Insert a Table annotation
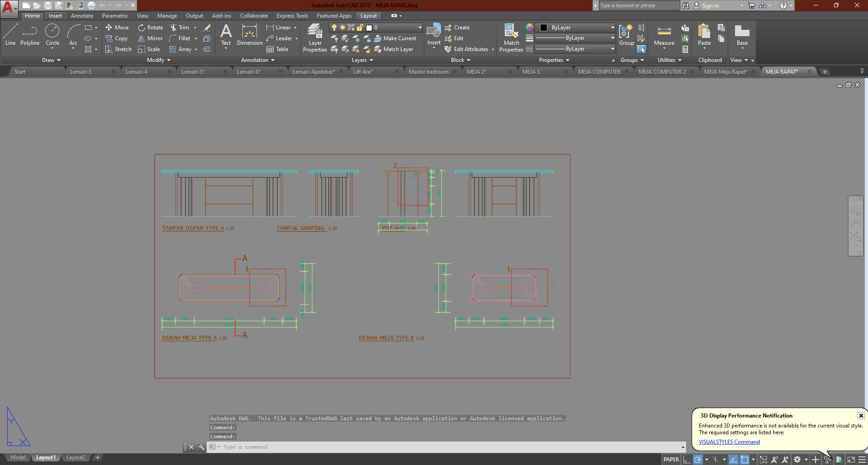 278,49
